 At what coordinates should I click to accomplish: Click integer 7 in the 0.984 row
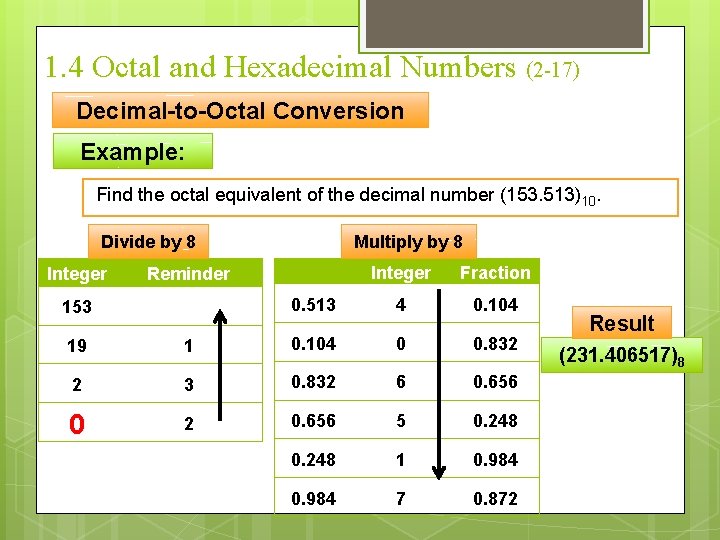point(400,499)
